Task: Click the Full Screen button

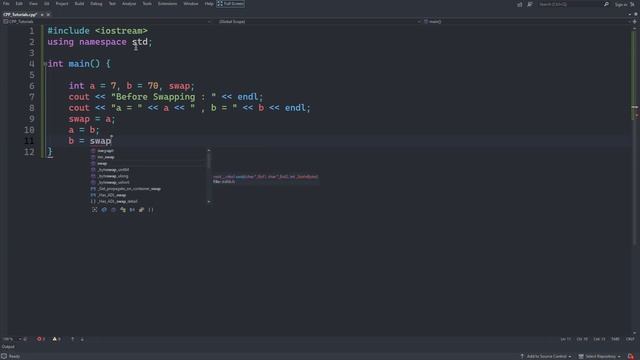Action: [231, 4]
